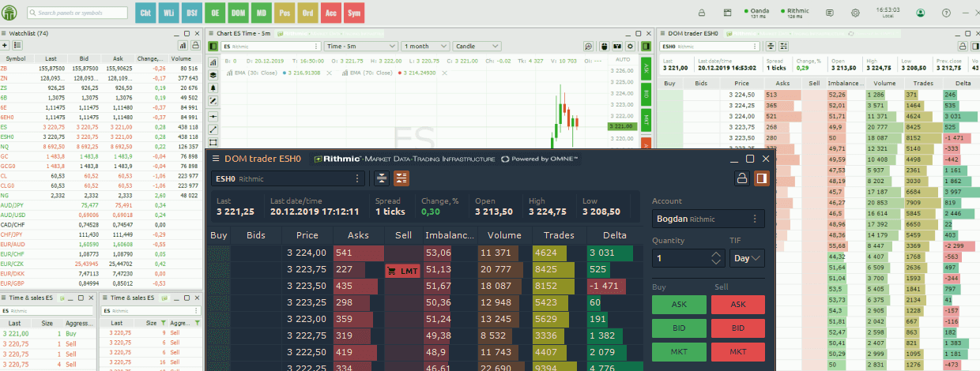Click the Search panels or symbols field
The width and height of the screenshot is (980, 371).
[x=77, y=13]
